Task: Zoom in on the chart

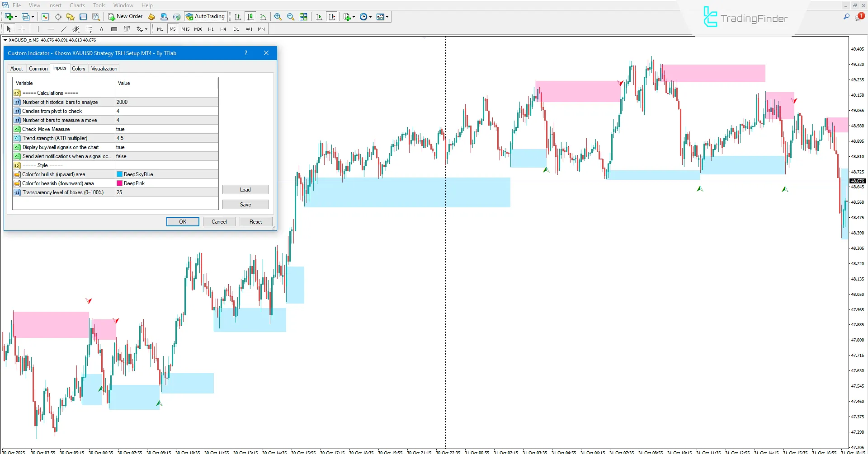Action: tap(278, 17)
